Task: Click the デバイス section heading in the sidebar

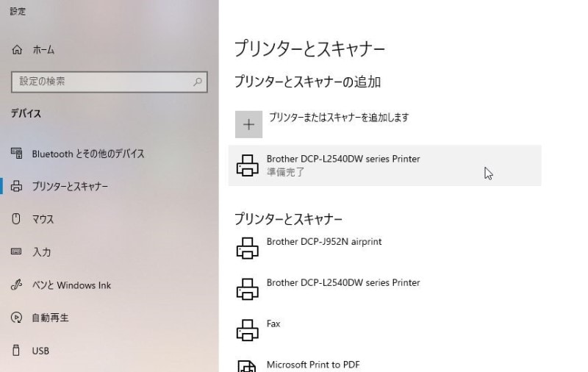Action: point(26,113)
